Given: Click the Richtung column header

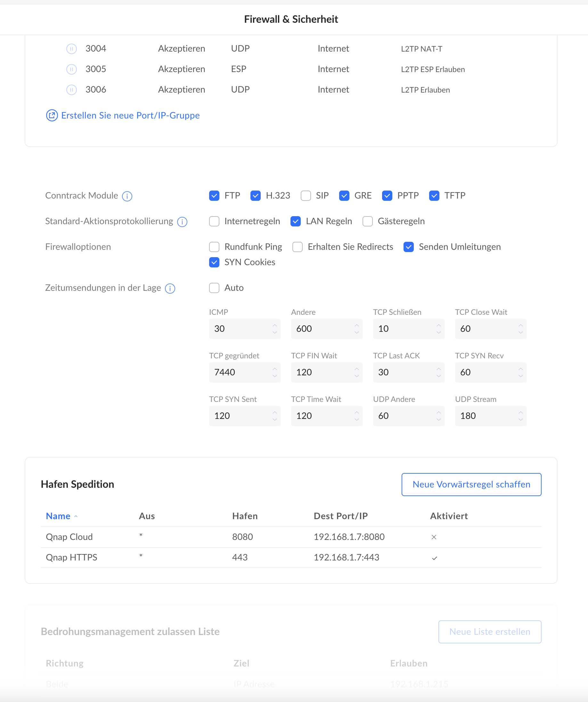Looking at the screenshot, I should pyautogui.click(x=65, y=664).
